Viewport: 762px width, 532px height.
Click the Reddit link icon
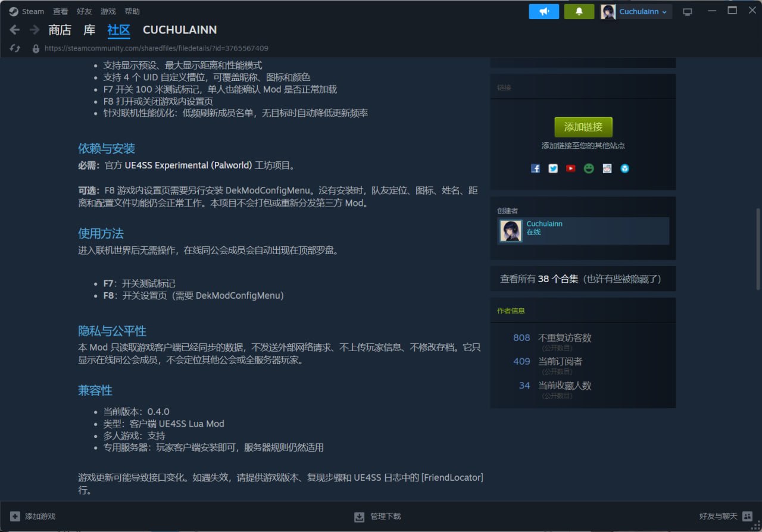click(x=607, y=168)
